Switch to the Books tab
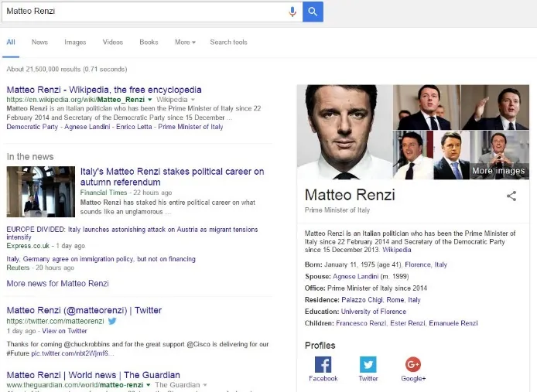537x392 pixels. pyautogui.click(x=149, y=42)
